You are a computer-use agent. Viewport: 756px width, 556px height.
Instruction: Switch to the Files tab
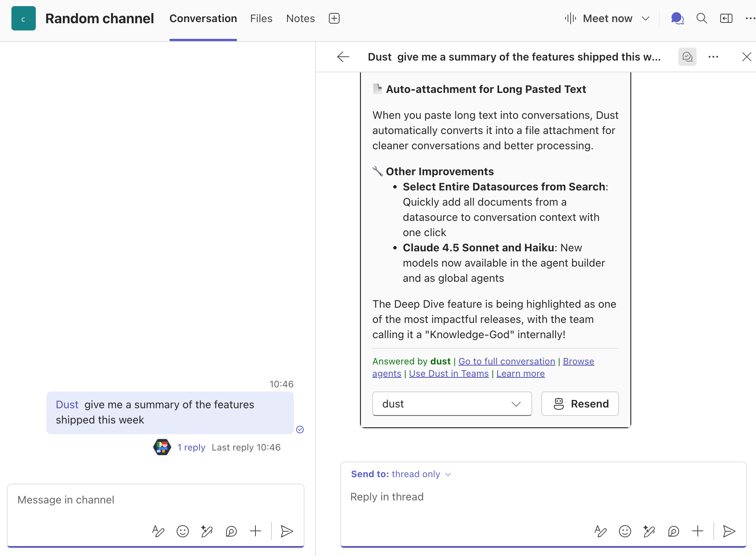click(x=261, y=18)
